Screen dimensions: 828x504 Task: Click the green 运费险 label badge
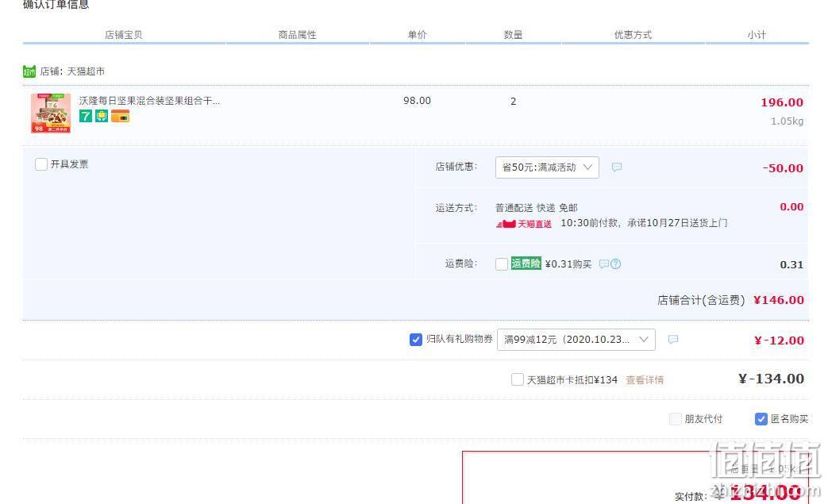click(526, 264)
